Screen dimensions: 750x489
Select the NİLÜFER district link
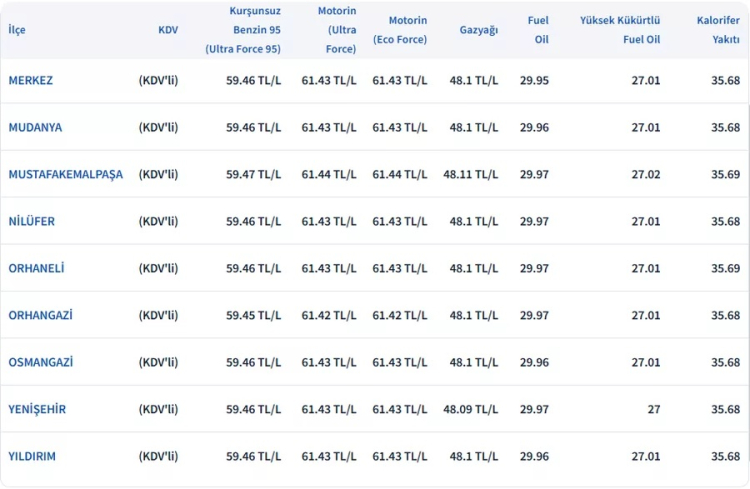pyautogui.click(x=32, y=221)
